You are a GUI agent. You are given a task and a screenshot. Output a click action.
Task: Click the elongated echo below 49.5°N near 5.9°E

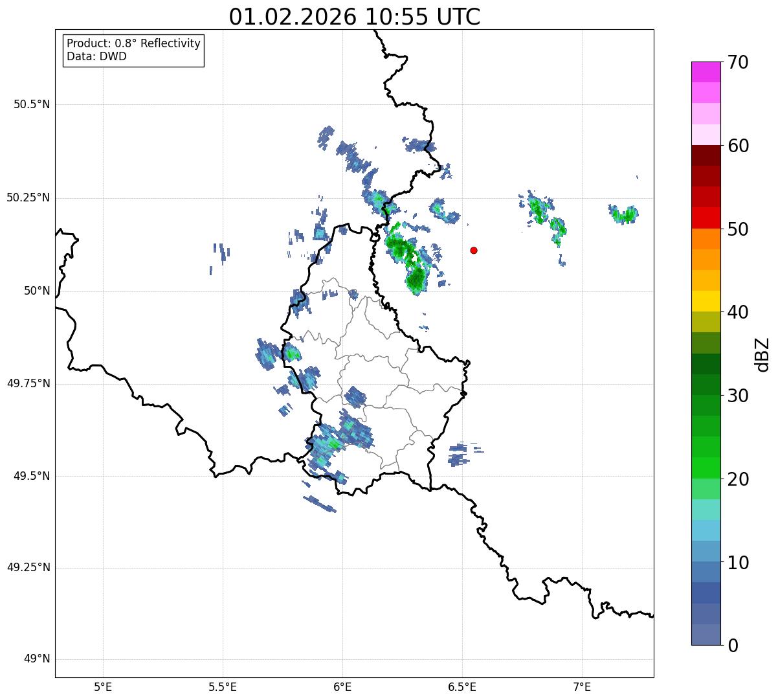coord(320,504)
